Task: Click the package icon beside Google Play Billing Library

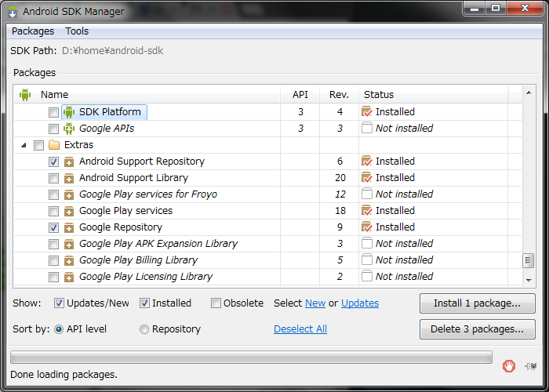Action: [x=69, y=260]
